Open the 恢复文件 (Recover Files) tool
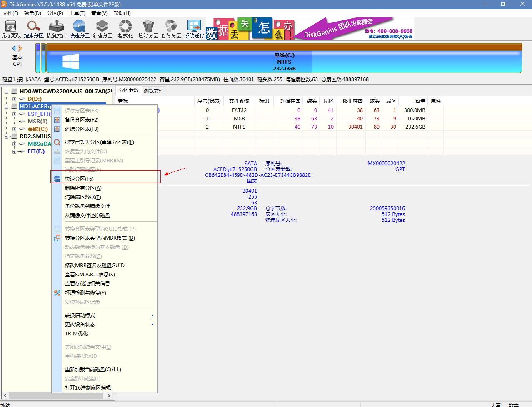Screen dimensions: 532x407 [57, 29]
